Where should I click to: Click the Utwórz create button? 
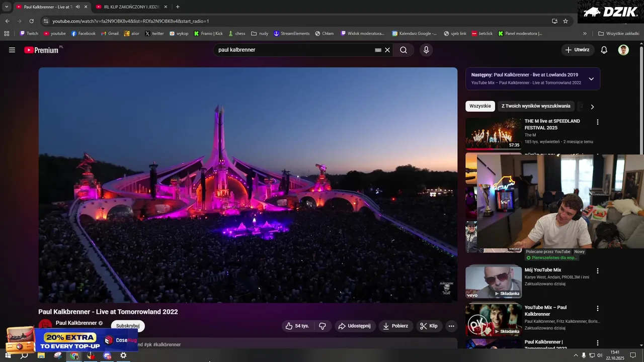click(x=578, y=50)
